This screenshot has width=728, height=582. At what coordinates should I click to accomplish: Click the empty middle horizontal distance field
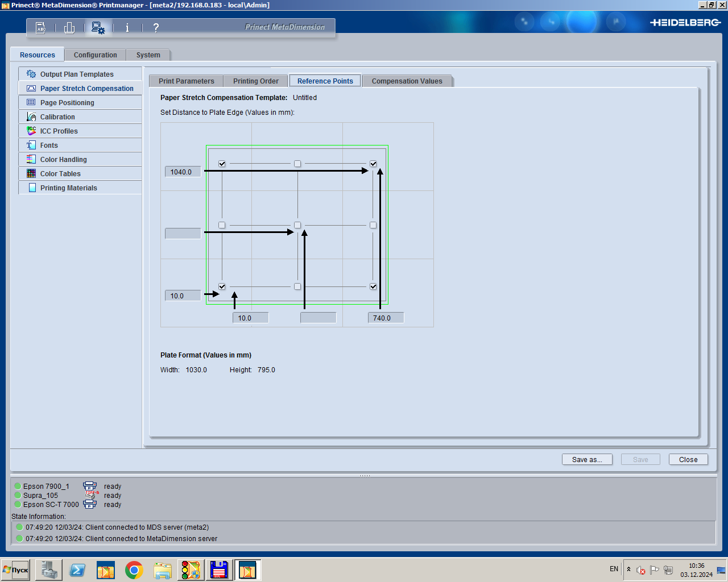pos(318,318)
